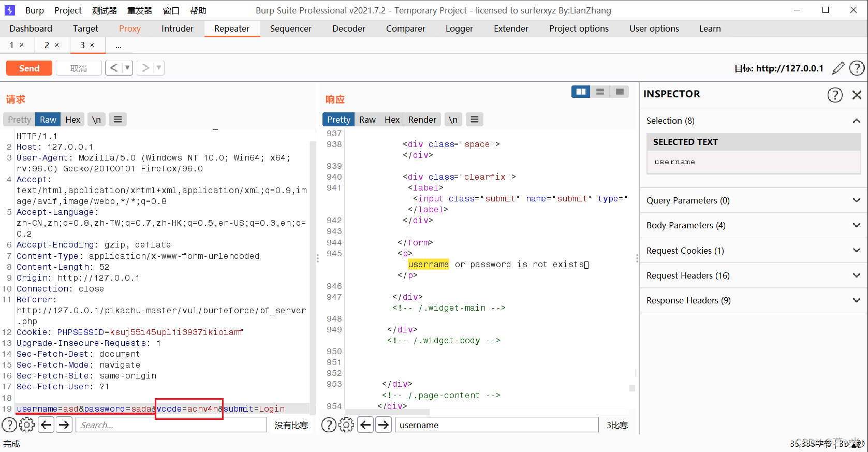868x452 pixels.
Task: Select top-bottom layout view icon
Action: click(x=600, y=92)
